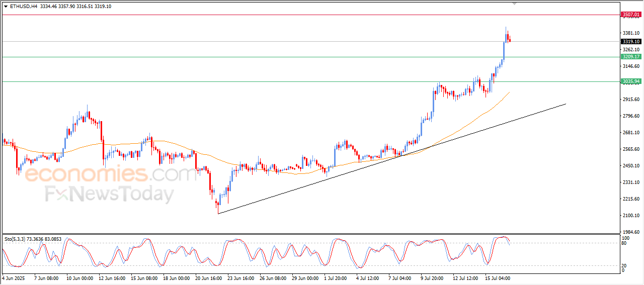Click the green 3035.94 level label

630,81
